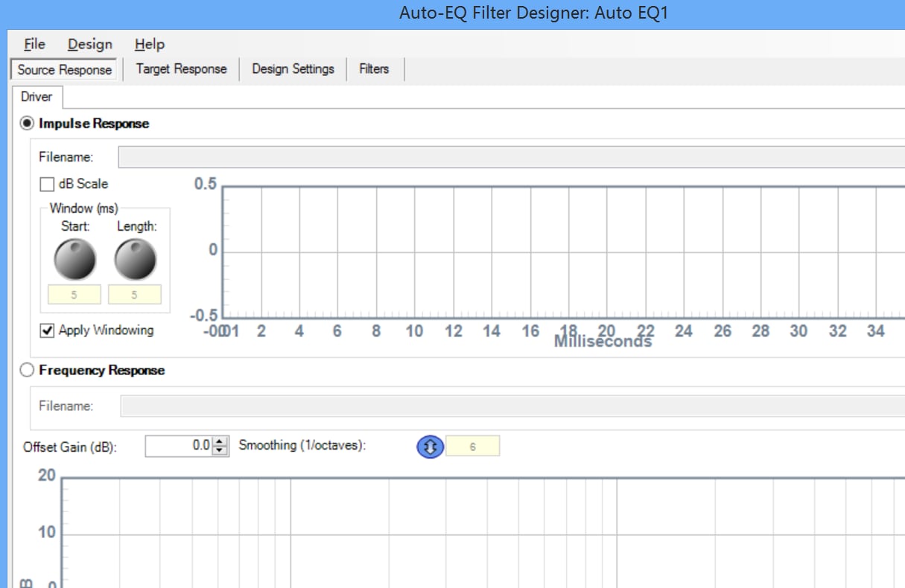
Task: Click the blue Smoothing up-down arrow icon
Action: pos(430,447)
